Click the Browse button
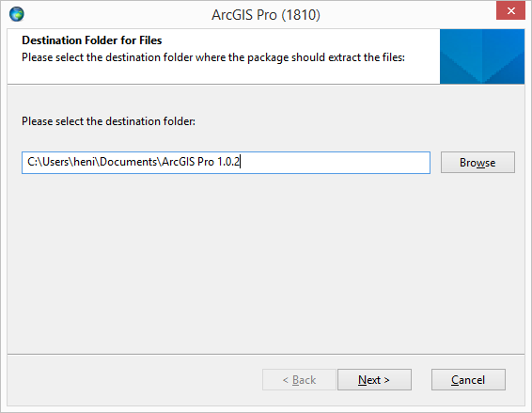This screenshot has height=413, width=532. click(x=477, y=163)
